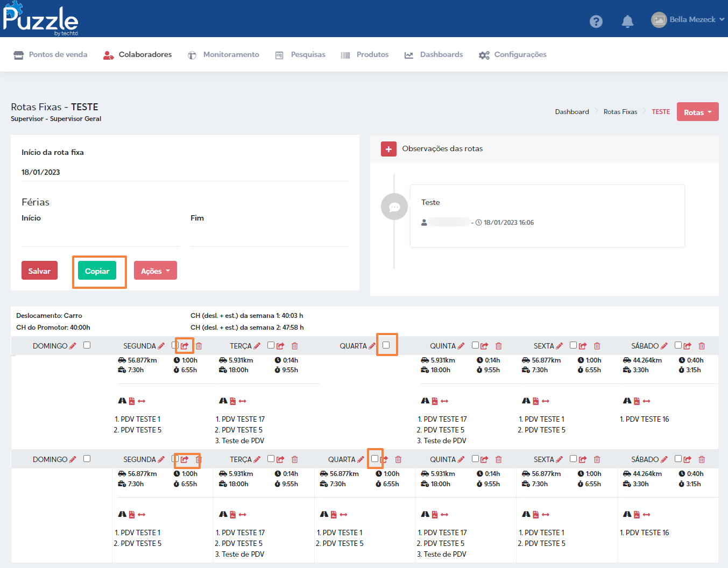Open the Dashboards menu
728x568 pixels.
(434, 55)
